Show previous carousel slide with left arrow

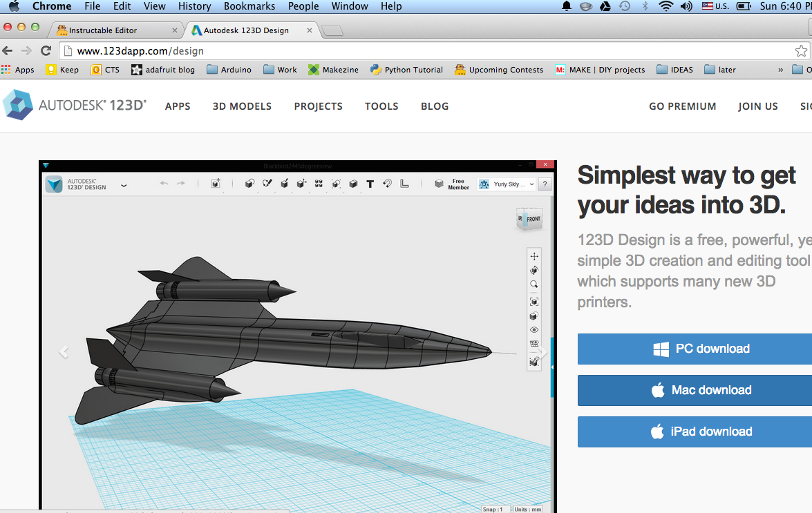[x=64, y=352]
